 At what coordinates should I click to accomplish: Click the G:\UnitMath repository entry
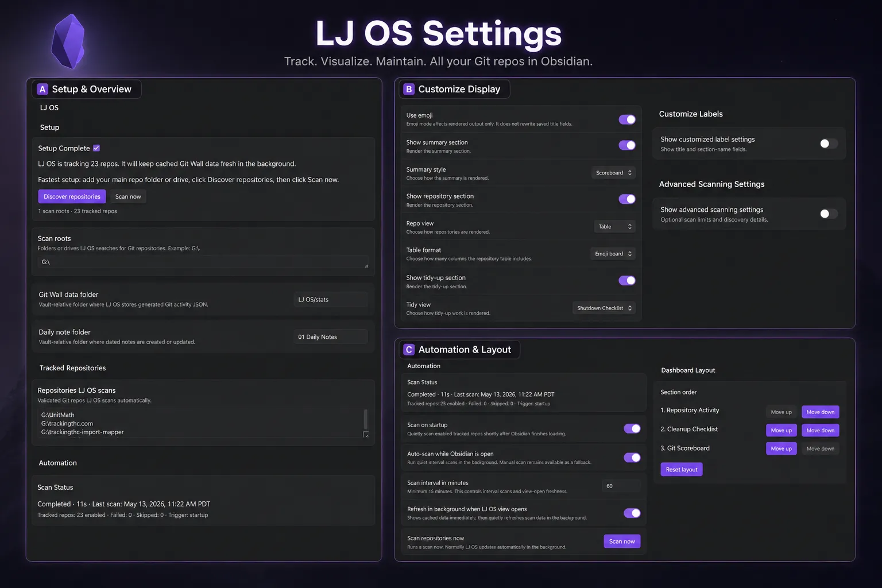(x=57, y=415)
